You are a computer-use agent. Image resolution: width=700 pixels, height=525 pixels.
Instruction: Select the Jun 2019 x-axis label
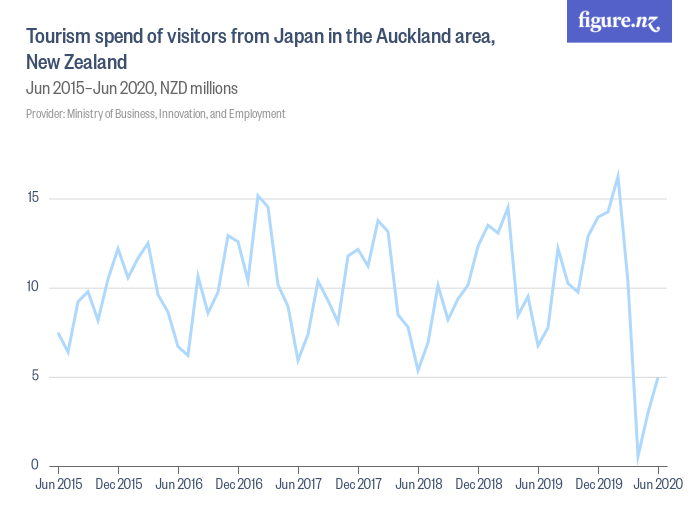point(538,485)
